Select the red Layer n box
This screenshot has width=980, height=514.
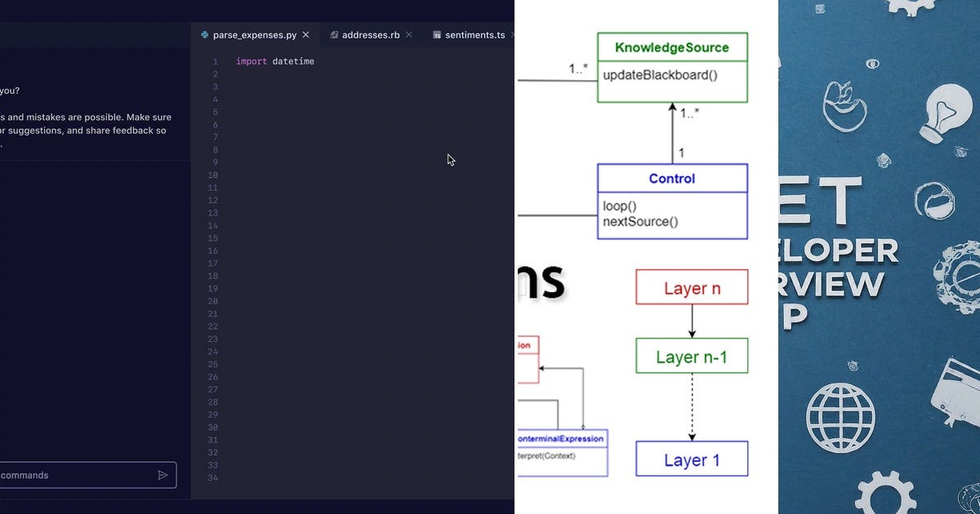click(x=692, y=287)
